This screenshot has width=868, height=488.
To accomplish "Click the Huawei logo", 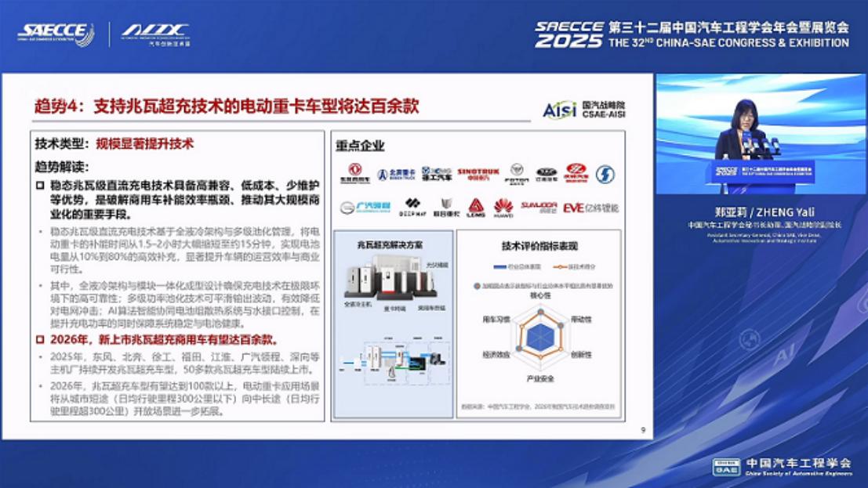I will [503, 208].
